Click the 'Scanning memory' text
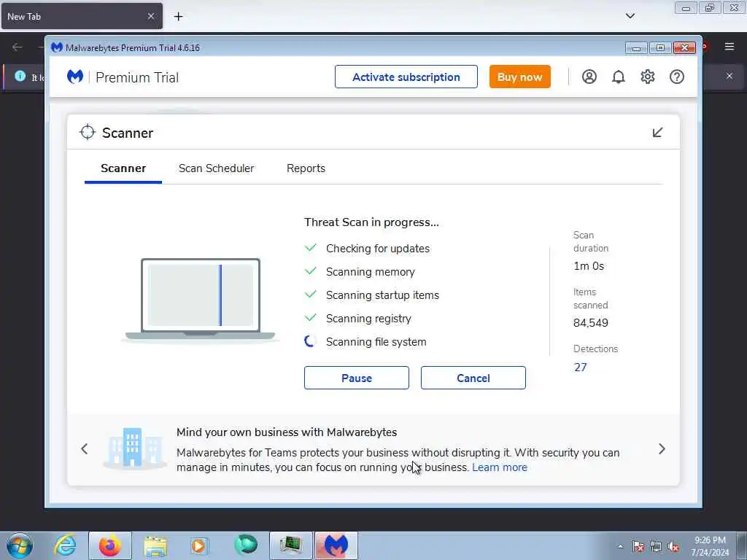 click(370, 272)
